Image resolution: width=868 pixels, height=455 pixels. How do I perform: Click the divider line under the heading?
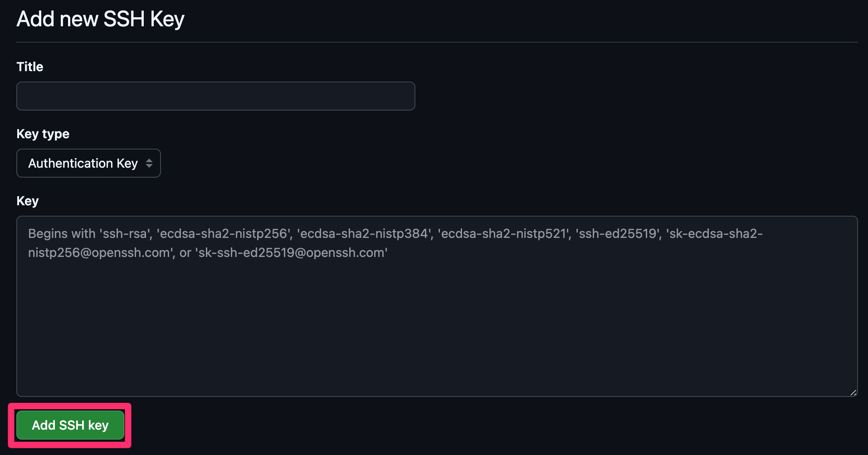point(434,42)
